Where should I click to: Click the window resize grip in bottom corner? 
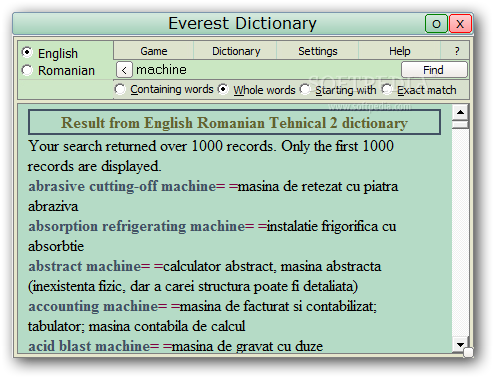[x=468, y=353]
